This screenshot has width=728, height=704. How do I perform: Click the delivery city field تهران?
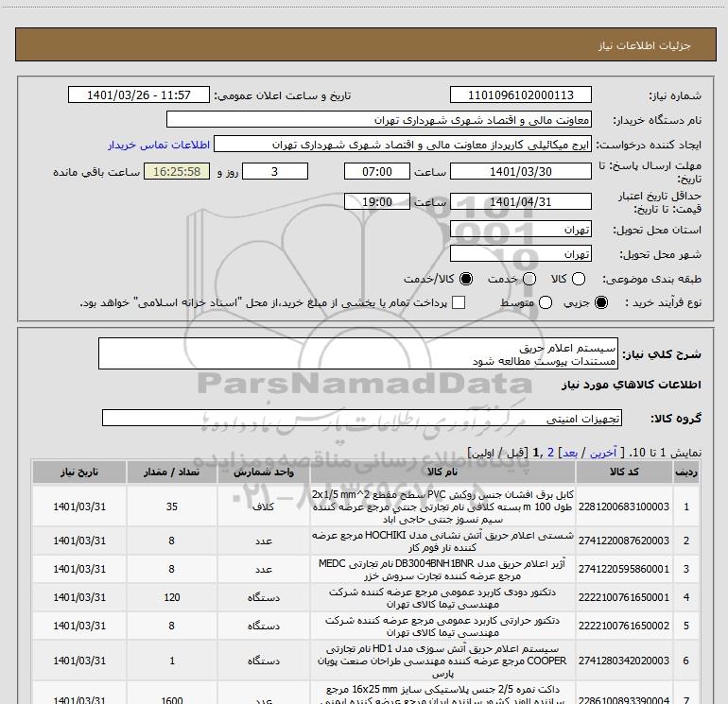pos(520,254)
